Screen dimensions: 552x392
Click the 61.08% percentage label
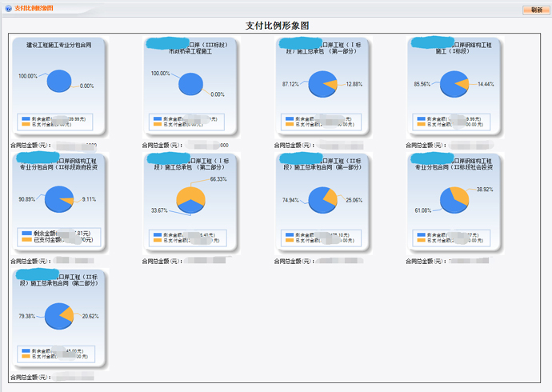point(423,210)
